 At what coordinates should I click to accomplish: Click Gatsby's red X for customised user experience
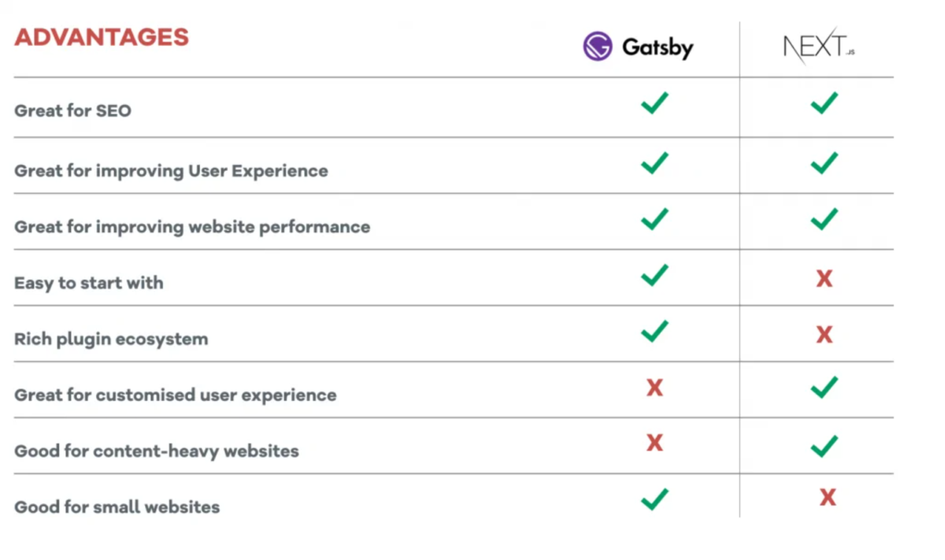(654, 387)
